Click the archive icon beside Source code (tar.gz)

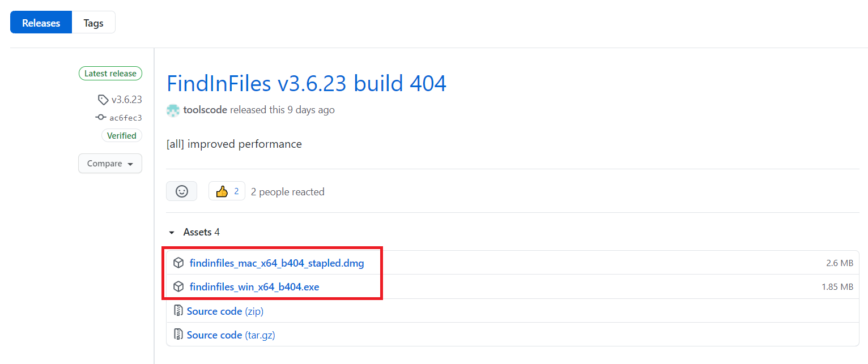tap(178, 335)
